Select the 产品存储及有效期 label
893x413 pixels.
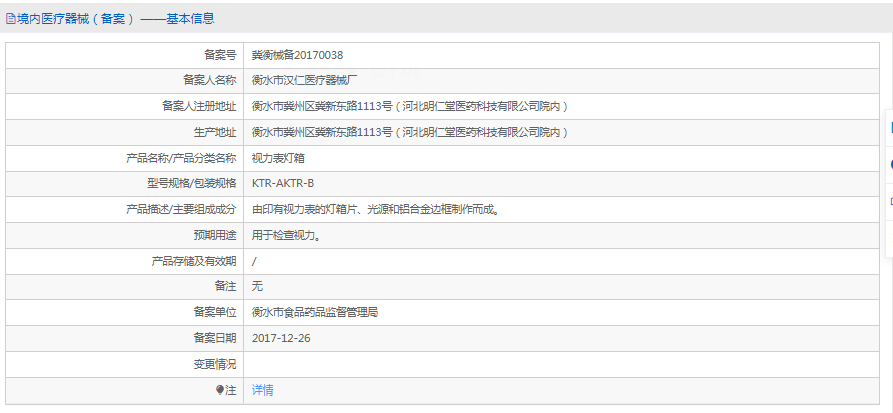pos(194,261)
